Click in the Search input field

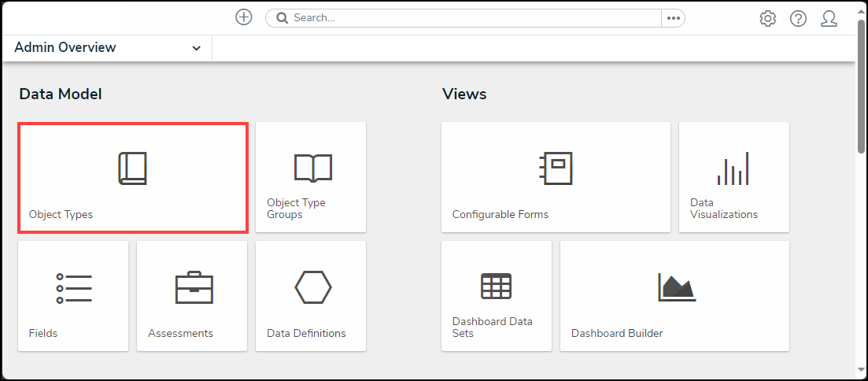[x=472, y=17]
